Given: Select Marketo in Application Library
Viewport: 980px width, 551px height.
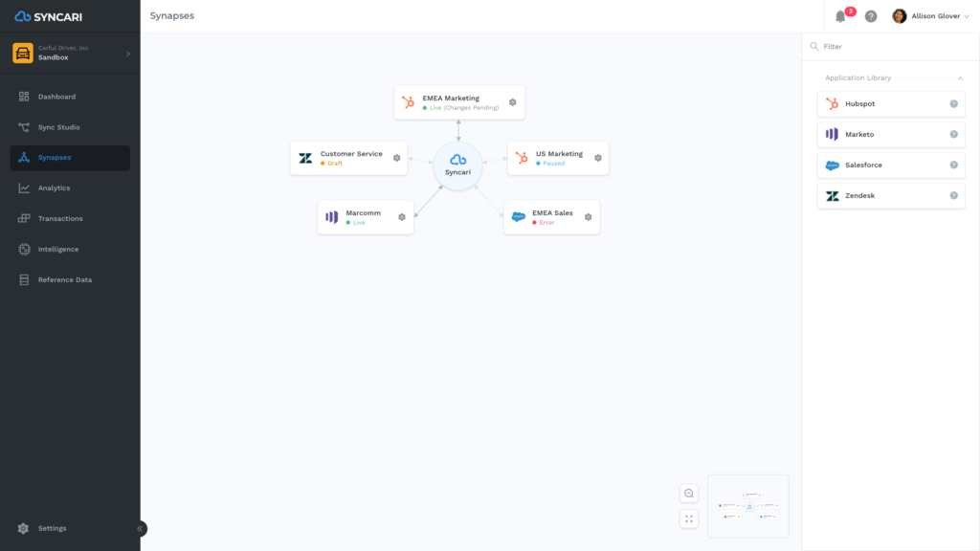Looking at the screenshot, I should (891, 134).
